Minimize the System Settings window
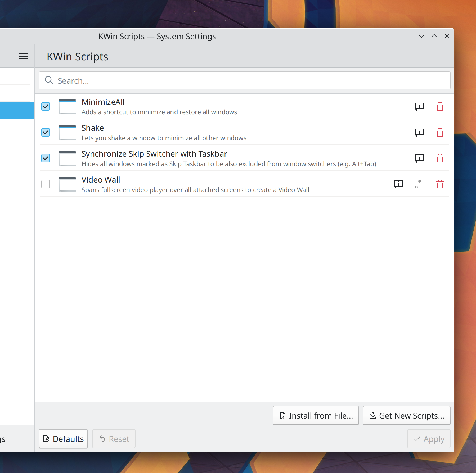 click(421, 36)
